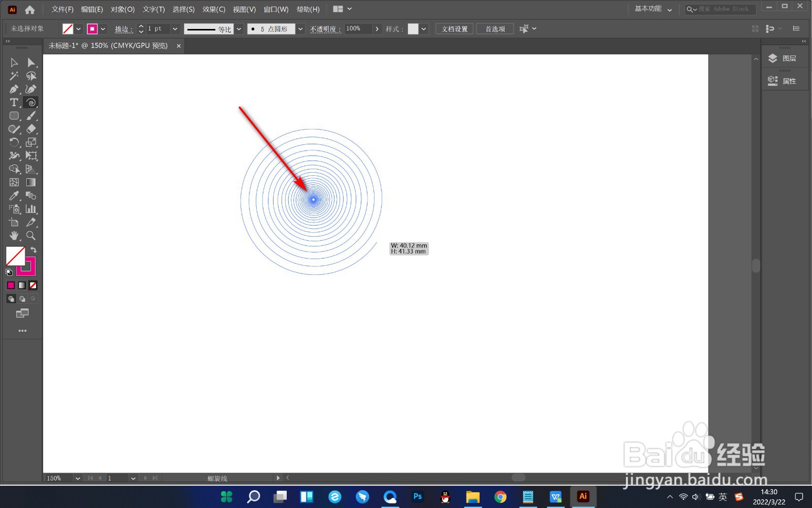This screenshot has height=508, width=812.
Task: Select the 未标题-1 document tab
Action: point(108,46)
